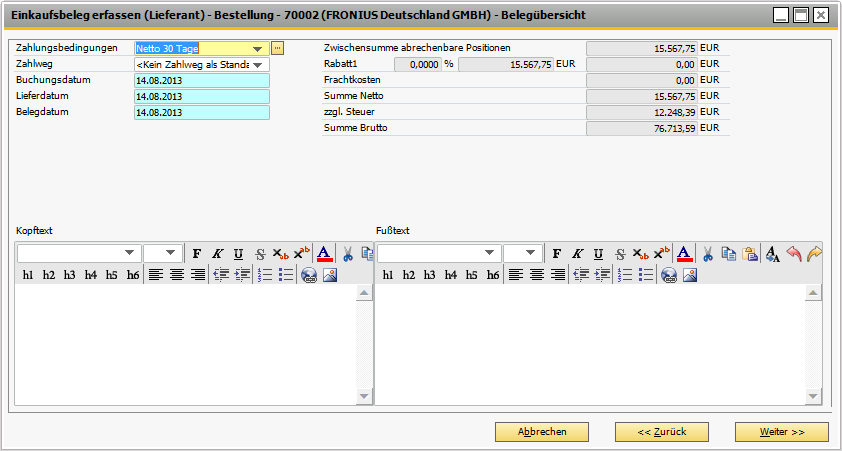The image size is (842, 451).
Task: Click the undo arrow in Fußtext toolbar
Action: tap(794, 254)
